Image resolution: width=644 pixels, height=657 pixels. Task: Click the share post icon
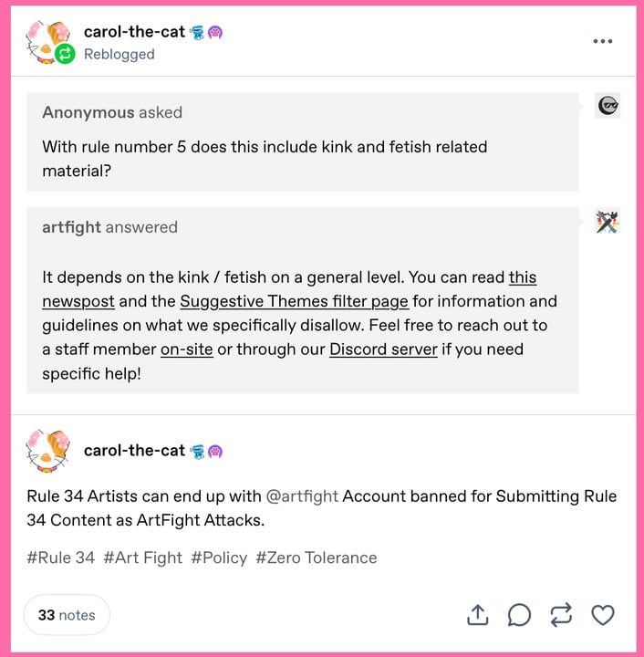pos(477,616)
